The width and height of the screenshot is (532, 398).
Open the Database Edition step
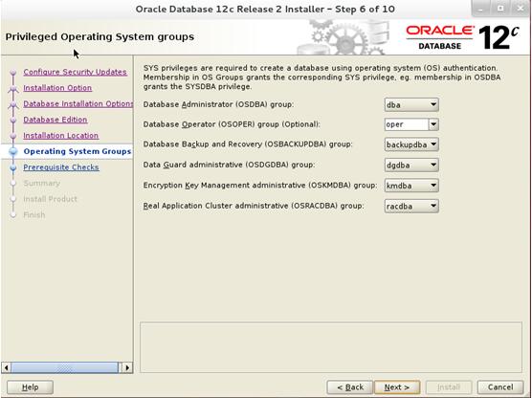click(55, 120)
